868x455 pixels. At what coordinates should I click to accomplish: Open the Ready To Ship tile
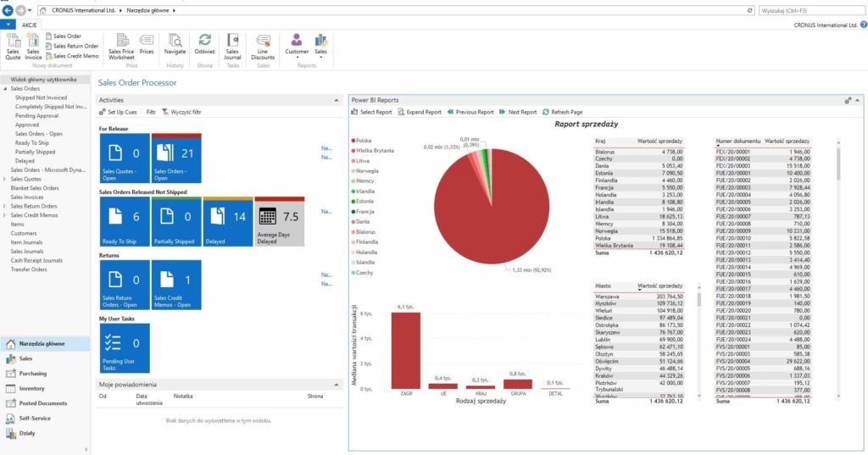click(x=125, y=221)
